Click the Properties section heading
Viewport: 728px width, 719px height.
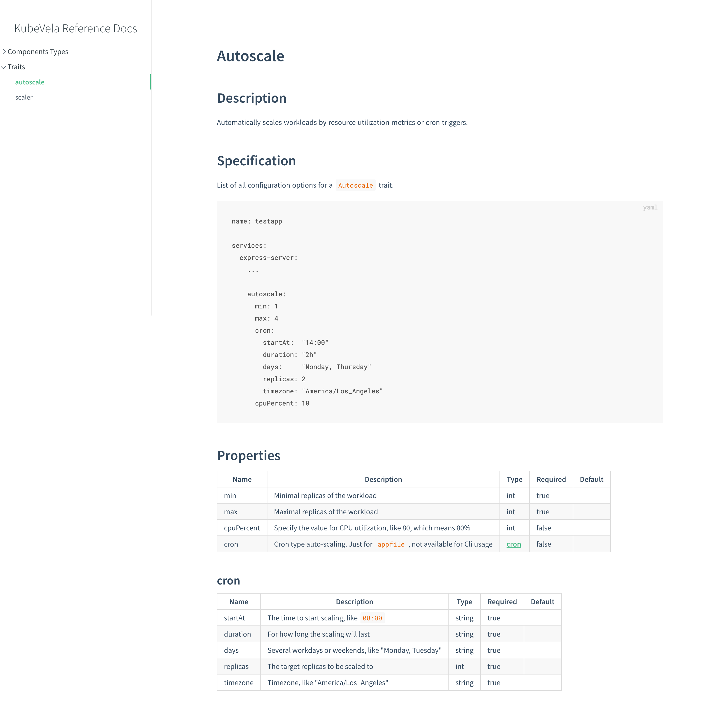[248, 456]
